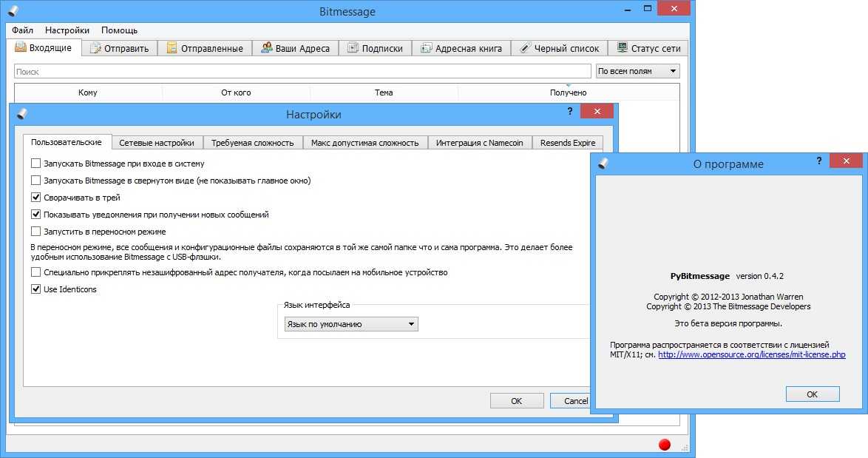Click the Inbox envelope icon on Входящие tab

click(x=21, y=48)
